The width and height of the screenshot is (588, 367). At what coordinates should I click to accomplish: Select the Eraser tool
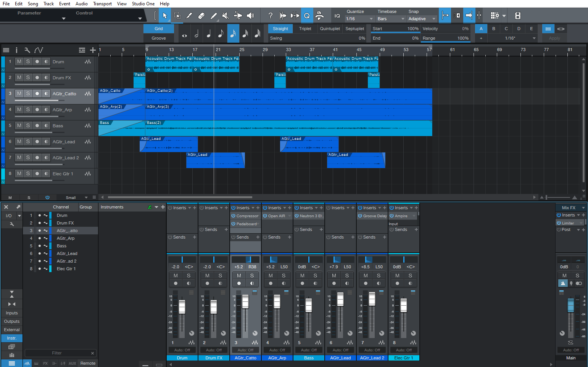pos(201,16)
